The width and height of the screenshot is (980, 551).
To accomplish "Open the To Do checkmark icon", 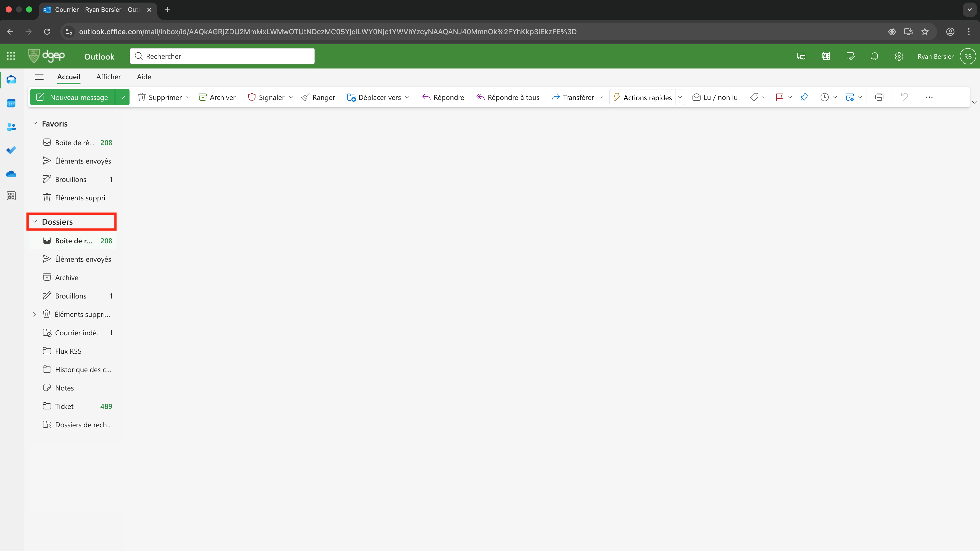I will pyautogui.click(x=11, y=150).
